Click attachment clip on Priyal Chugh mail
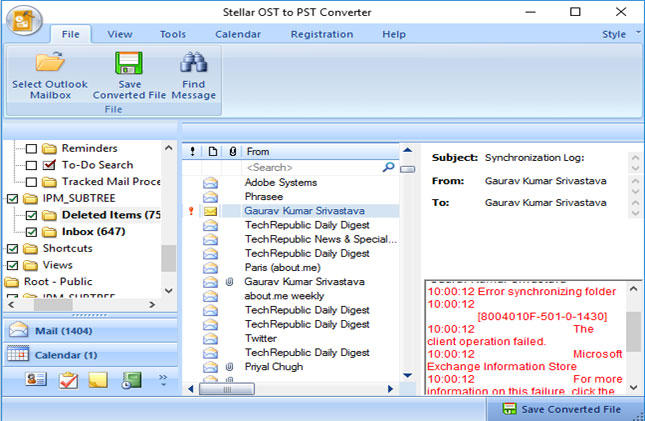Screen dimensions: 645x421 point(230,367)
